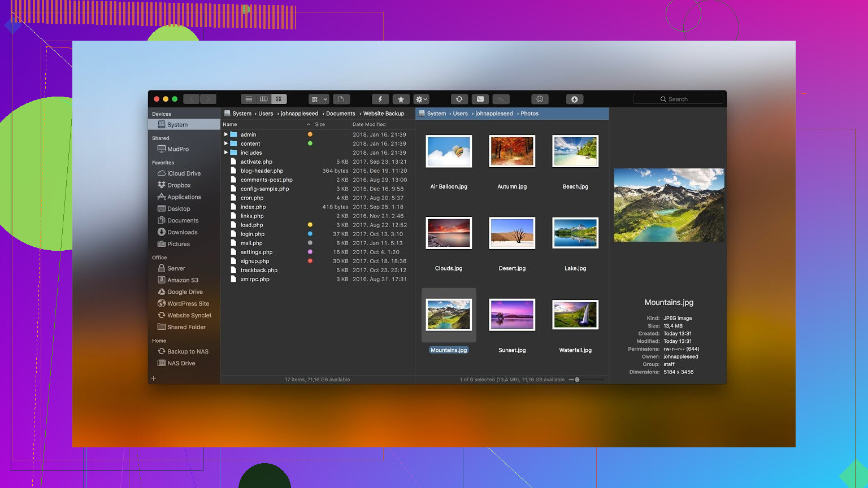Select the Autumn.jpg thumbnail
Image resolution: width=868 pixels, height=488 pixels.
click(x=512, y=151)
